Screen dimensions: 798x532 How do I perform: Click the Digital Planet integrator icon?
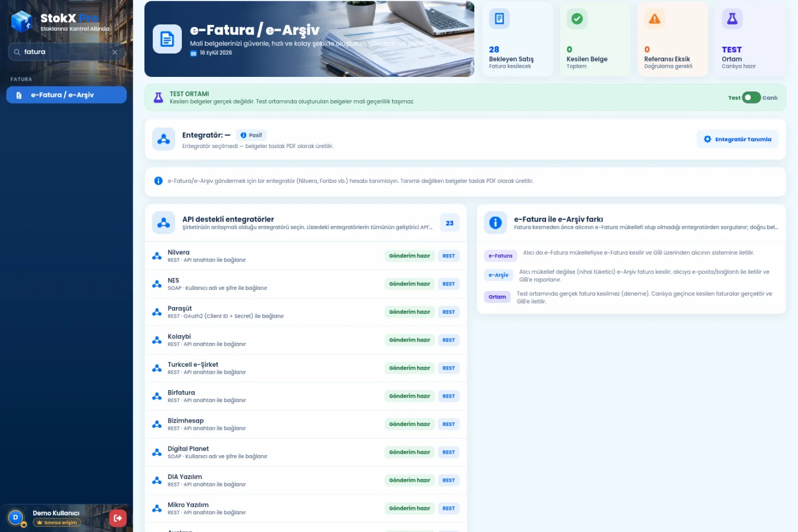coord(157,452)
